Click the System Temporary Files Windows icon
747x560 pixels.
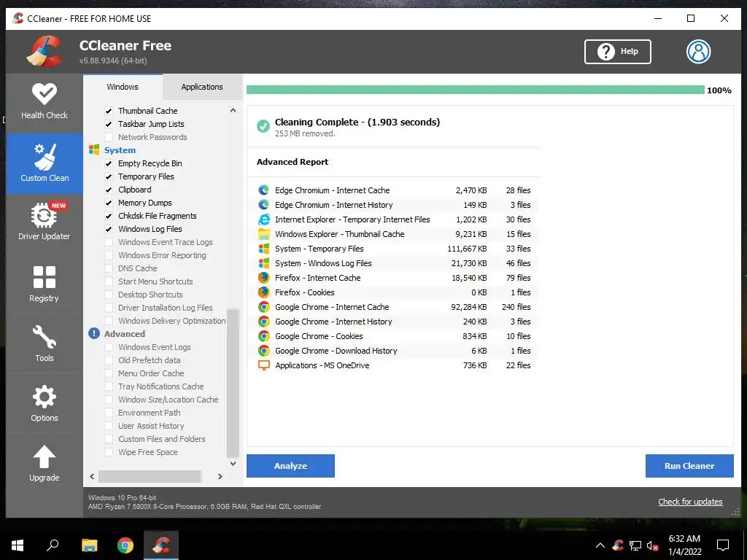click(263, 249)
